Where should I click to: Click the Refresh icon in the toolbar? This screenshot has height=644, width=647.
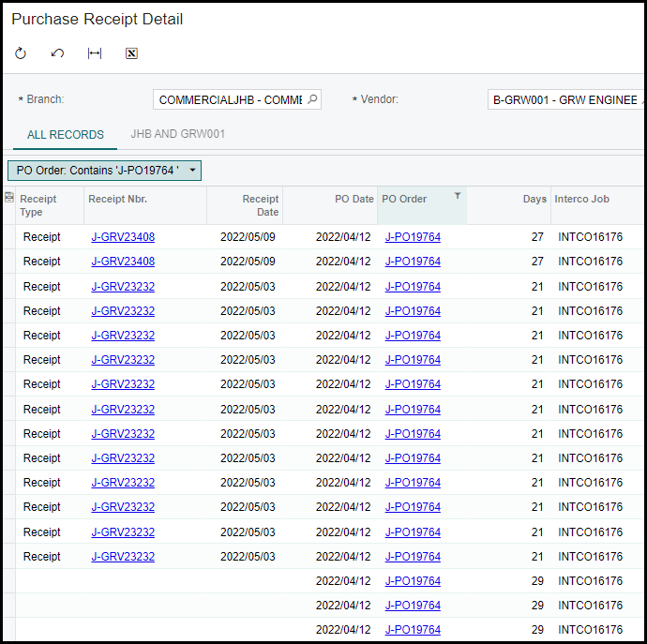click(x=21, y=53)
